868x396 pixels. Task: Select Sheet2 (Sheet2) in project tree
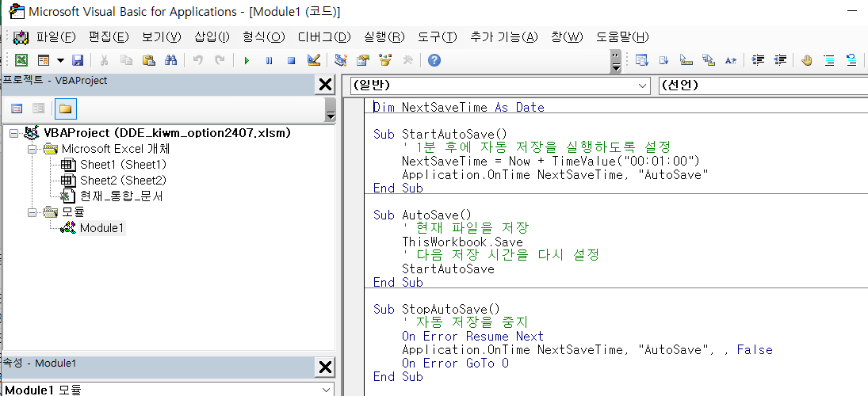(x=123, y=181)
